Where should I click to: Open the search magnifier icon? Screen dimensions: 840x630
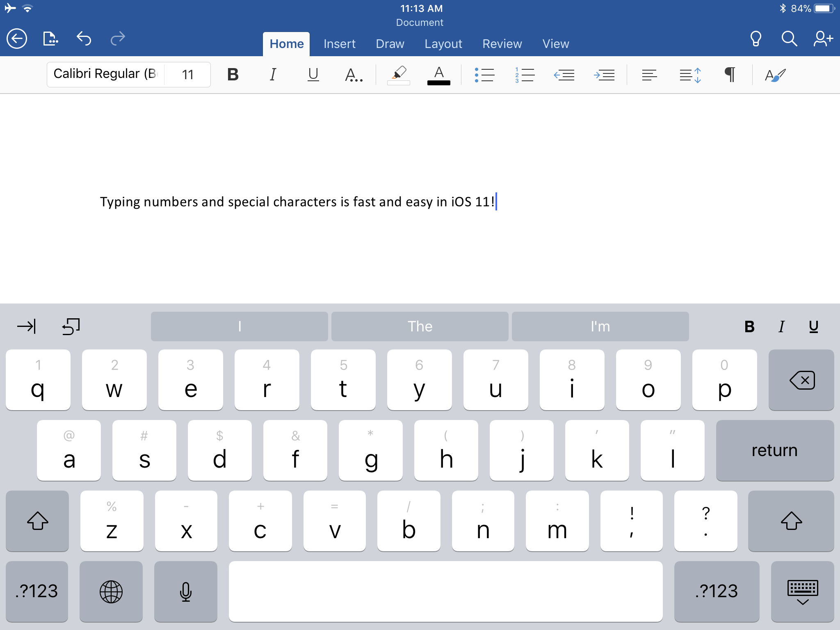(789, 39)
